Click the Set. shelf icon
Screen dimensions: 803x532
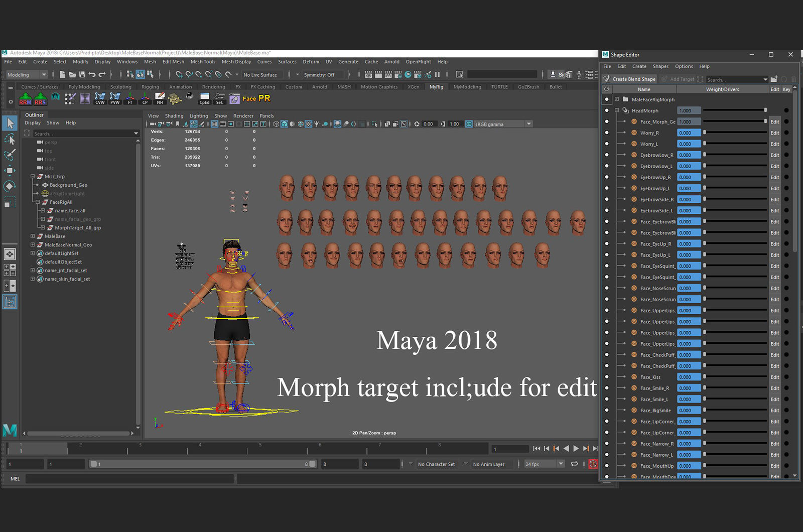coord(219,98)
